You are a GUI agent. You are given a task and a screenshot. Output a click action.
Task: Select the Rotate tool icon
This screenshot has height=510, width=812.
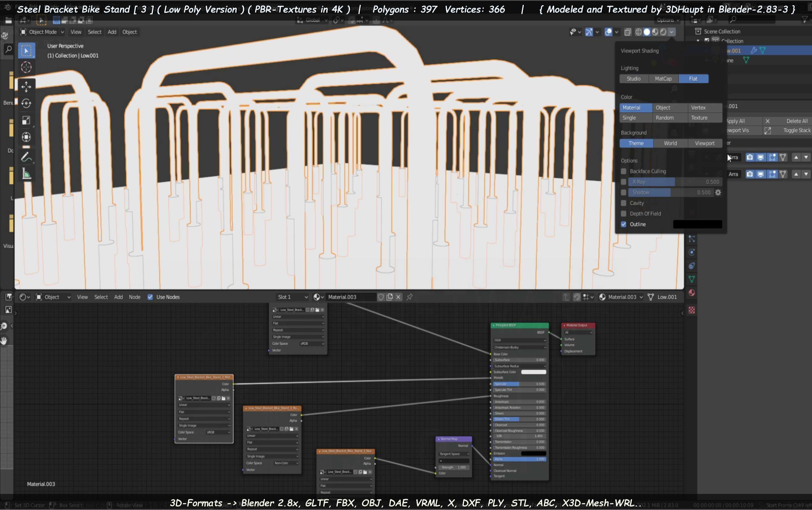coord(26,103)
